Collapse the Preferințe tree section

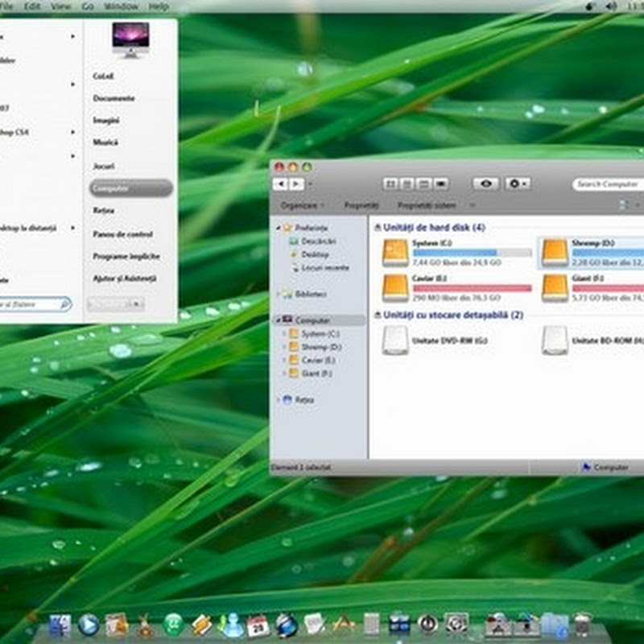[x=279, y=229]
